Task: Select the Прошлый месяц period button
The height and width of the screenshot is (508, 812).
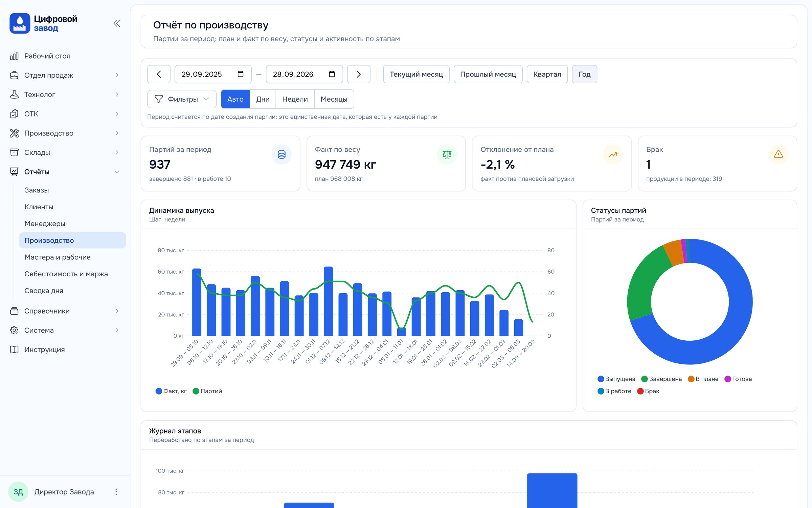Action: click(488, 74)
